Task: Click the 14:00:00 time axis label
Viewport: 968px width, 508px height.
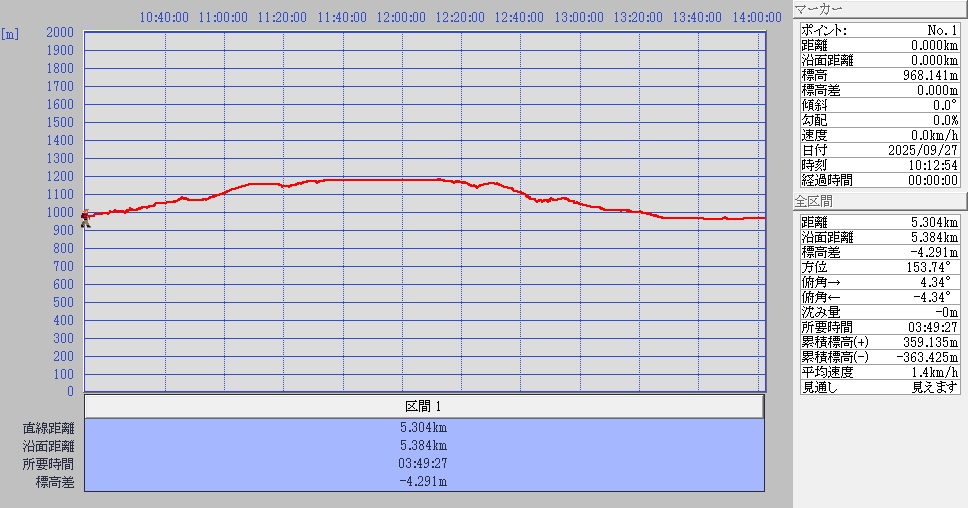Action: pos(755,17)
